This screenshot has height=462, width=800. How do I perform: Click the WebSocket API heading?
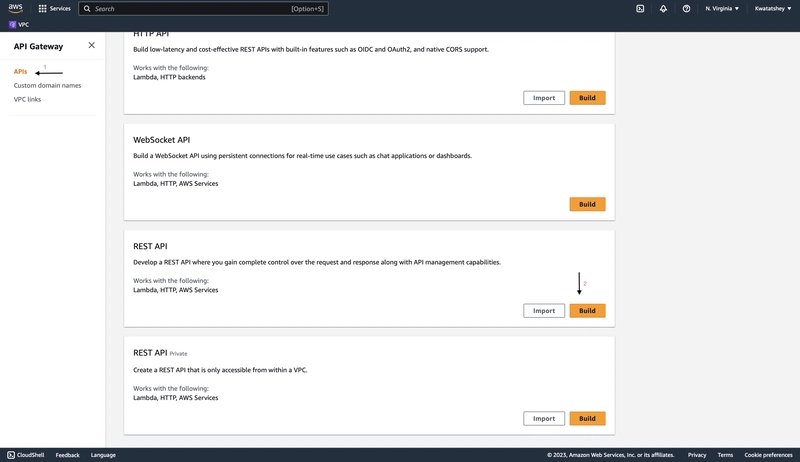pos(161,140)
